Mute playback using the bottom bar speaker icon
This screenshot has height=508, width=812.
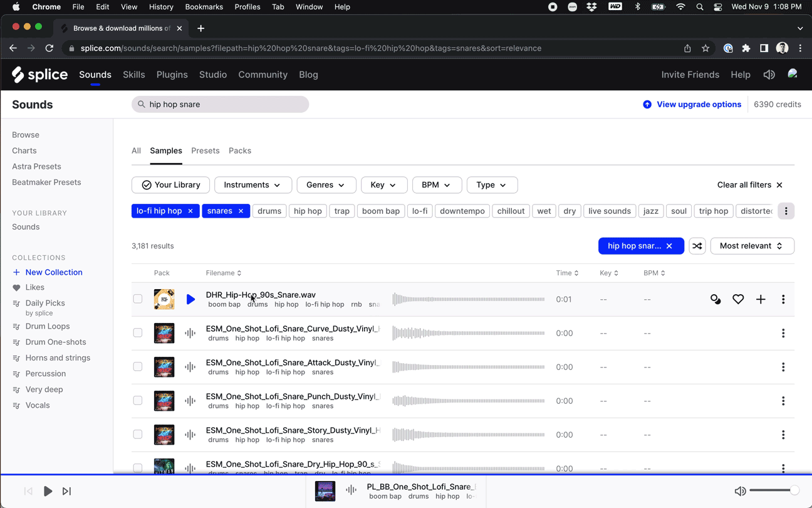coord(740,491)
